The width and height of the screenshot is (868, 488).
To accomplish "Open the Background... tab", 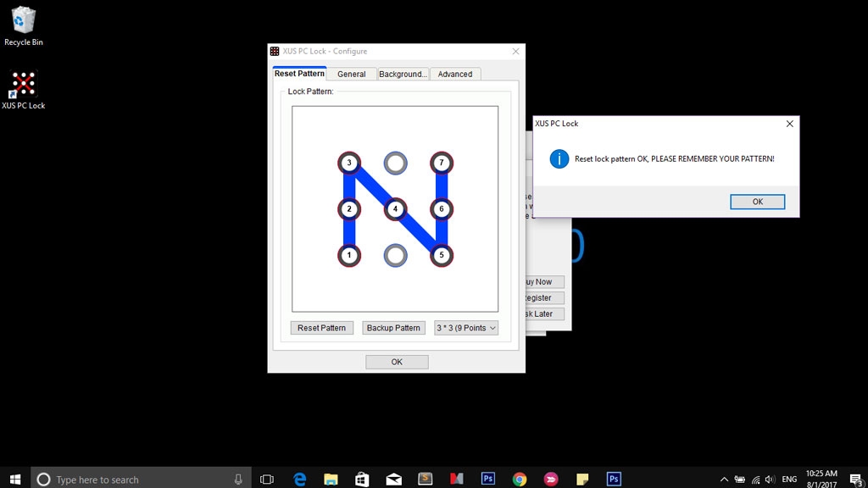I will tap(403, 75).
